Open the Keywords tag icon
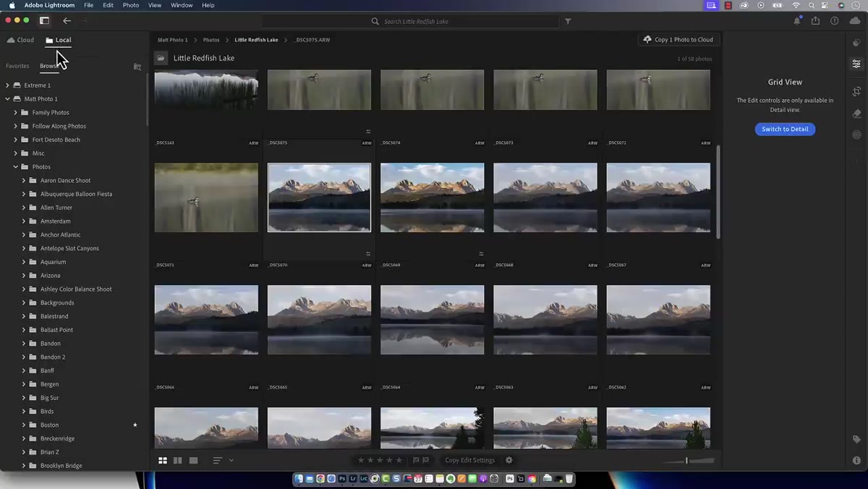The height and width of the screenshot is (489, 868). tap(856, 439)
